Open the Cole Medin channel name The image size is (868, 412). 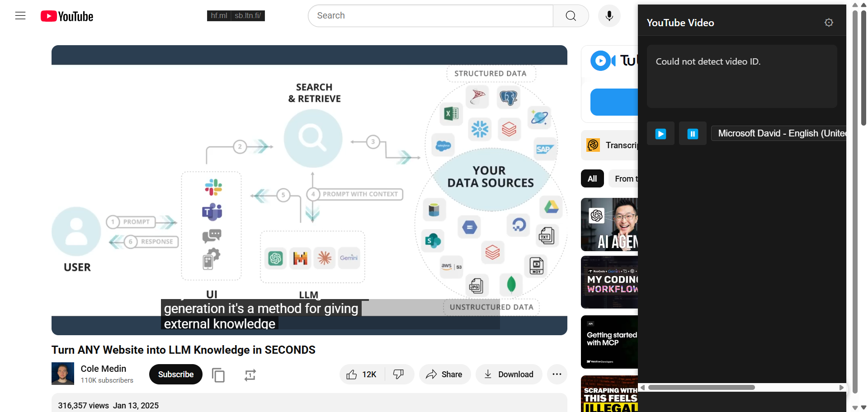pos(104,369)
